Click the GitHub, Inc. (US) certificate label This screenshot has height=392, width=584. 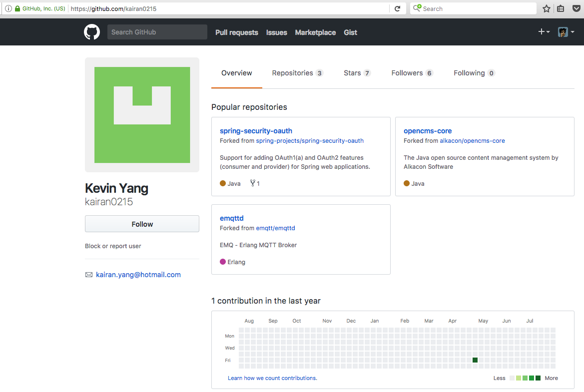(x=43, y=8)
